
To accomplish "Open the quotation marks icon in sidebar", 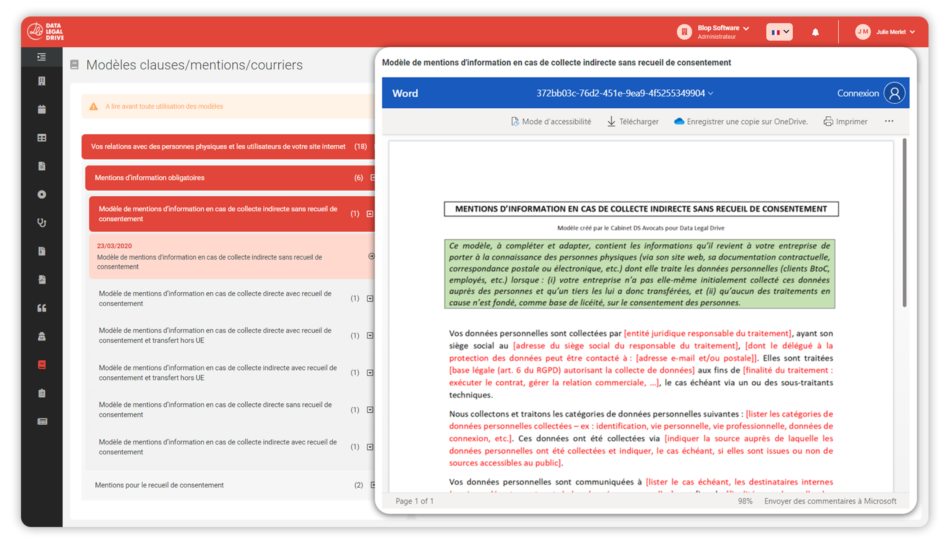I will click(x=41, y=308).
